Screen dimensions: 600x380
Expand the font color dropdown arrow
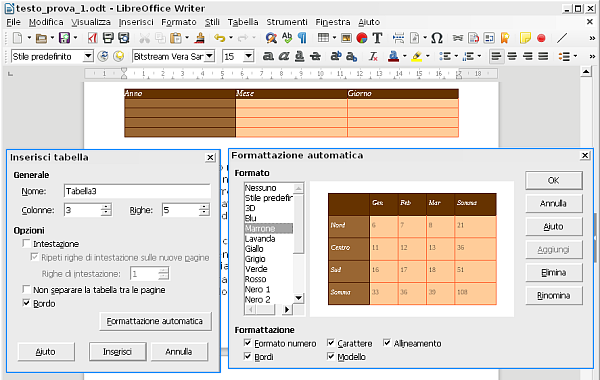pos(404,57)
